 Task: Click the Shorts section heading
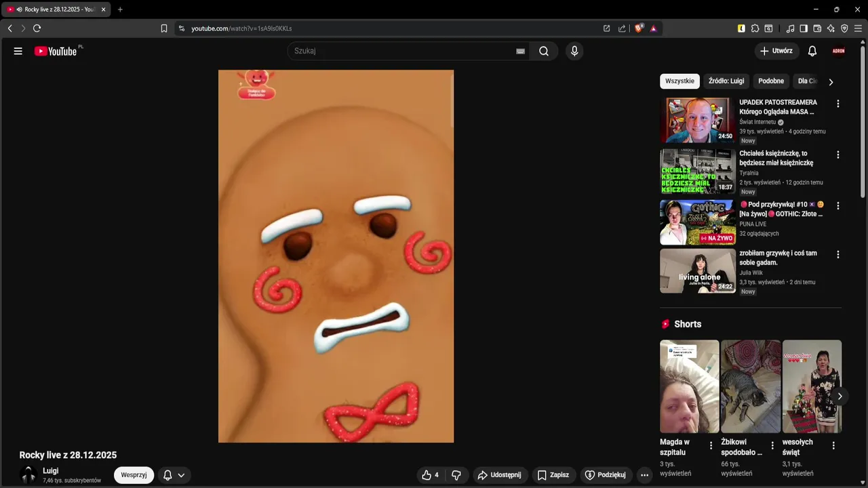click(x=688, y=324)
